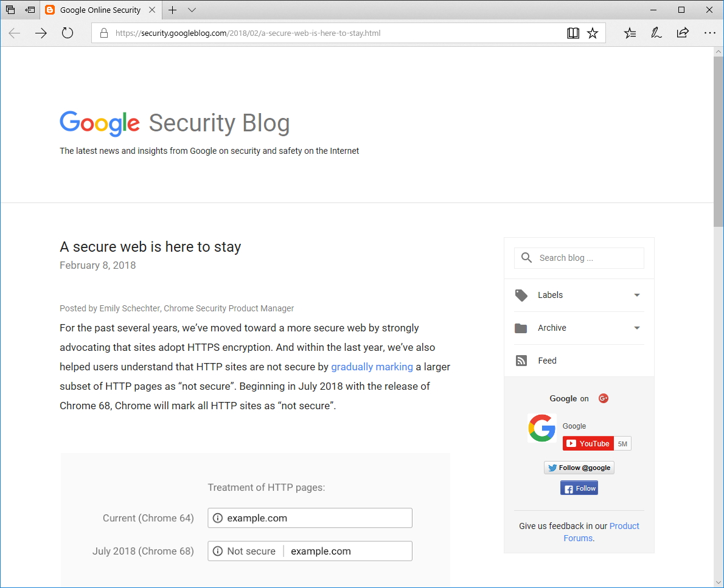Screen dimensions: 724x588
Task: Follow the 'gradually marking' link in the article
Action: 372,367
